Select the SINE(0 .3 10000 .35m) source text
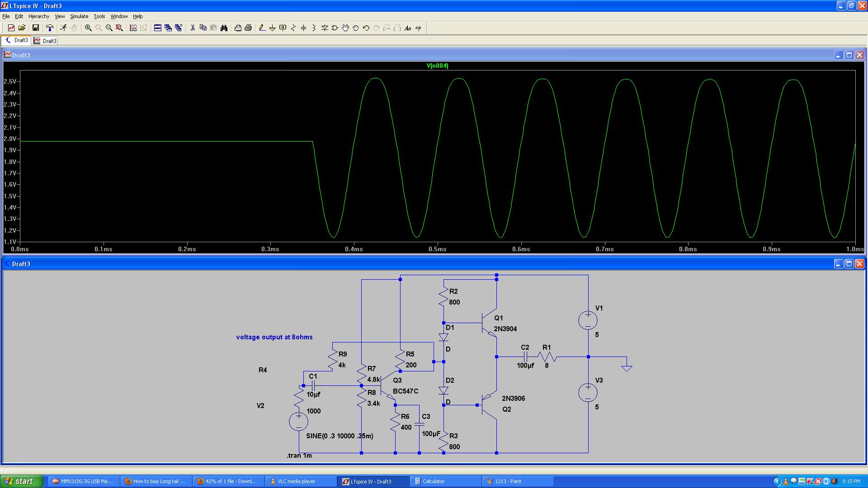Screen dimensions: 868x488 coord(340,436)
